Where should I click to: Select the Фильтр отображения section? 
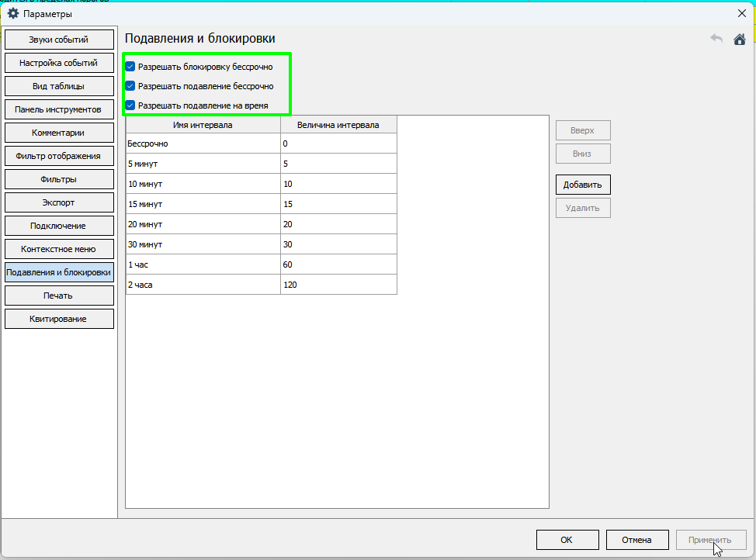coord(59,156)
